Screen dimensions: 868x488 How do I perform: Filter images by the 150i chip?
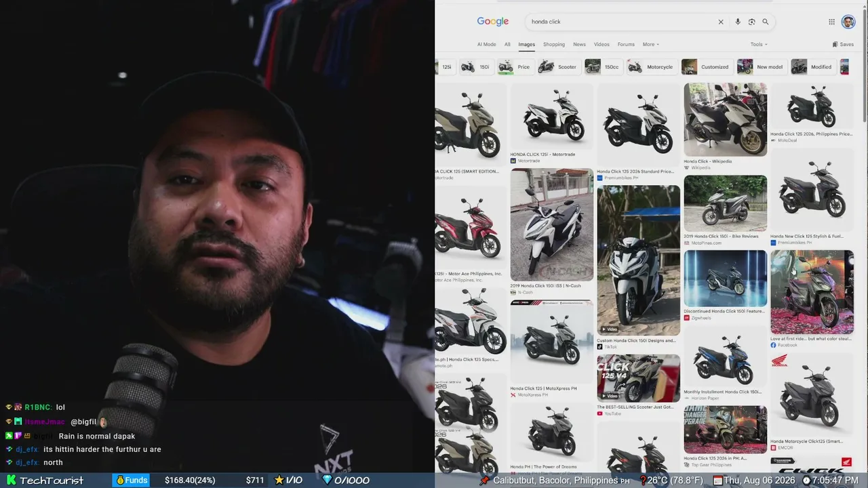point(476,67)
